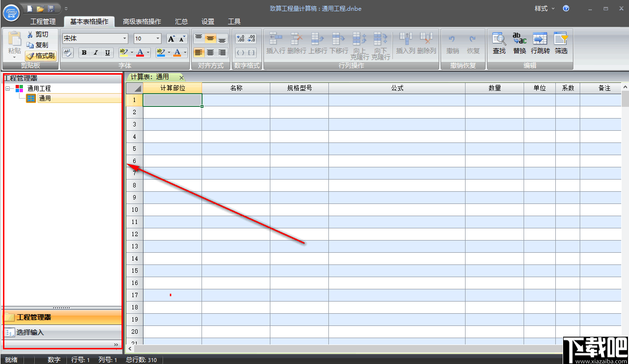Open the font size 10 dropdown
The width and height of the screenshot is (629, 364).
point(158,39)
